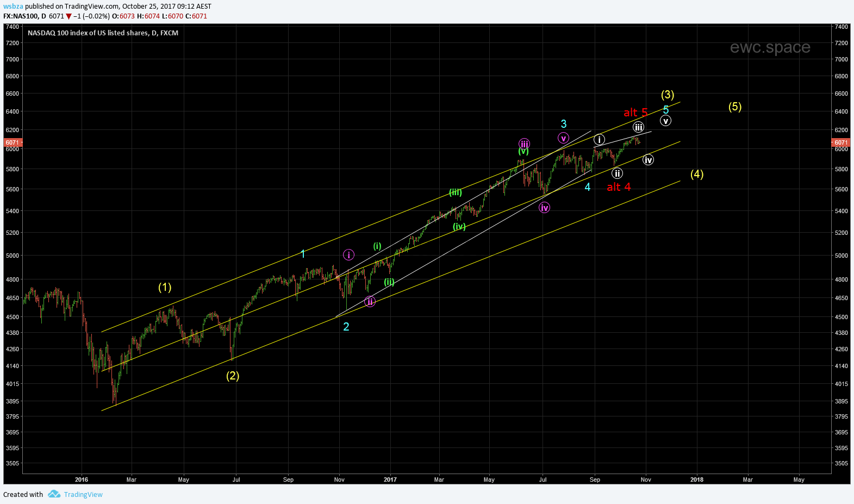
Task: Click the red 6071 price tag on right axis
Action: pyautogui.click(x=840, y=142)
